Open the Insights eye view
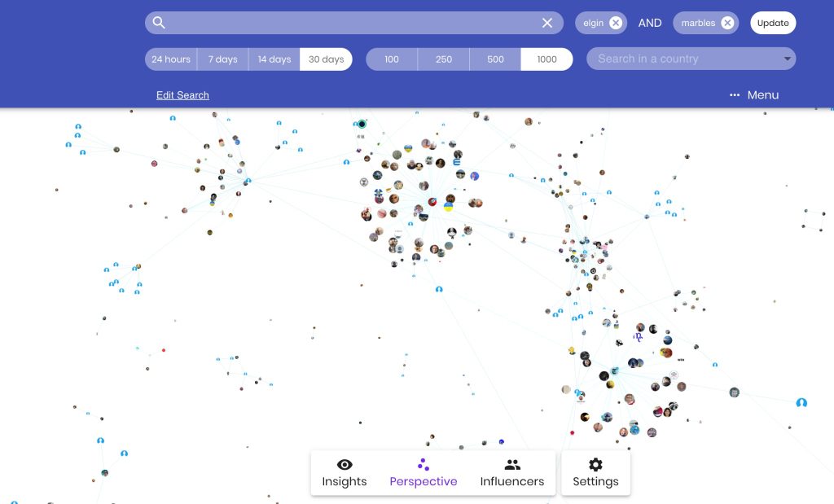 345,473
